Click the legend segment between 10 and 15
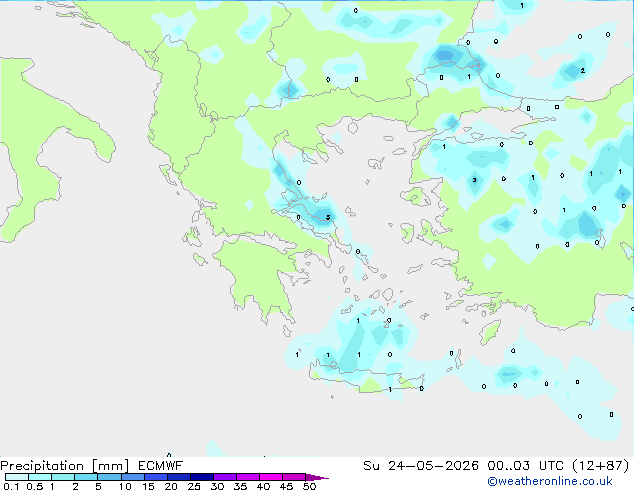634x490 pixels. pos(133,477)
